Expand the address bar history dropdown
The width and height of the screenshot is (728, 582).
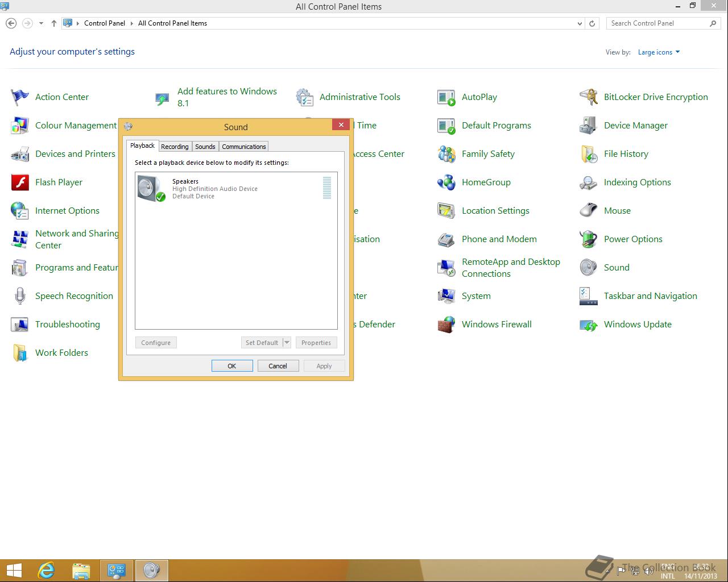580,23
